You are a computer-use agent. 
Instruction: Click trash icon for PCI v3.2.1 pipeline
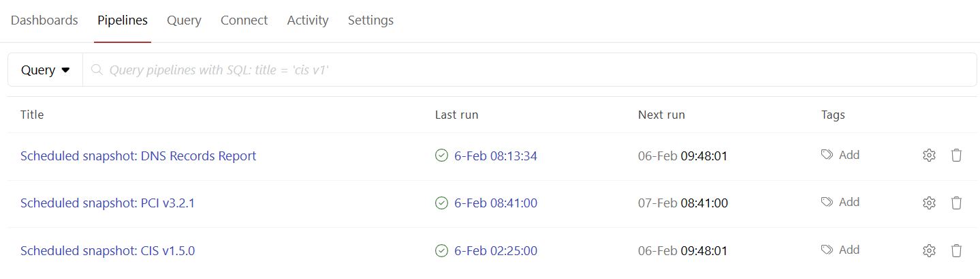click(956, 203)
